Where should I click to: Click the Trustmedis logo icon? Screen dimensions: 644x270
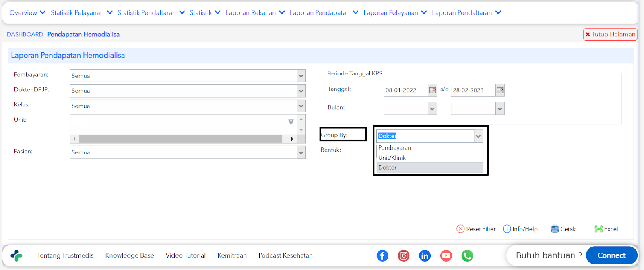[x=17, y=255]
